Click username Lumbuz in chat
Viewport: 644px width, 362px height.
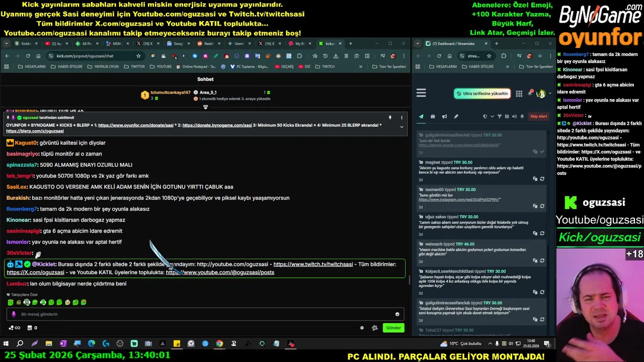click(x=17, y=284)
